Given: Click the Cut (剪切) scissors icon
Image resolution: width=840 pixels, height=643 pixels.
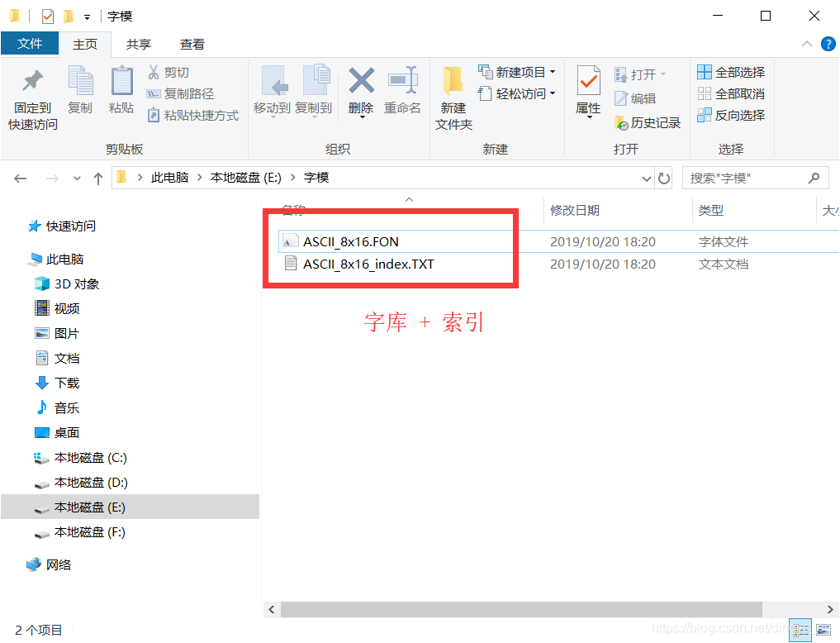Looking at the screenshot, I should click(x=154, y=73).
